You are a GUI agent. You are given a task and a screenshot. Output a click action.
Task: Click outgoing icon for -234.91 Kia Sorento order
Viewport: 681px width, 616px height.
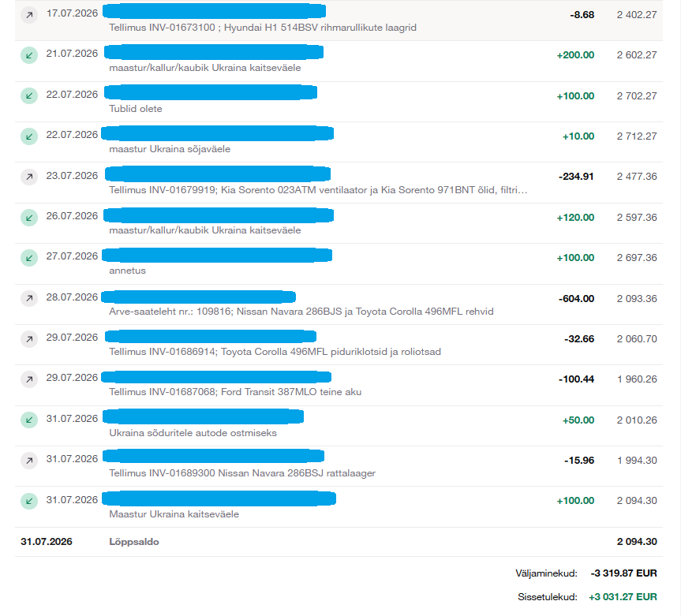pos(29,177)
